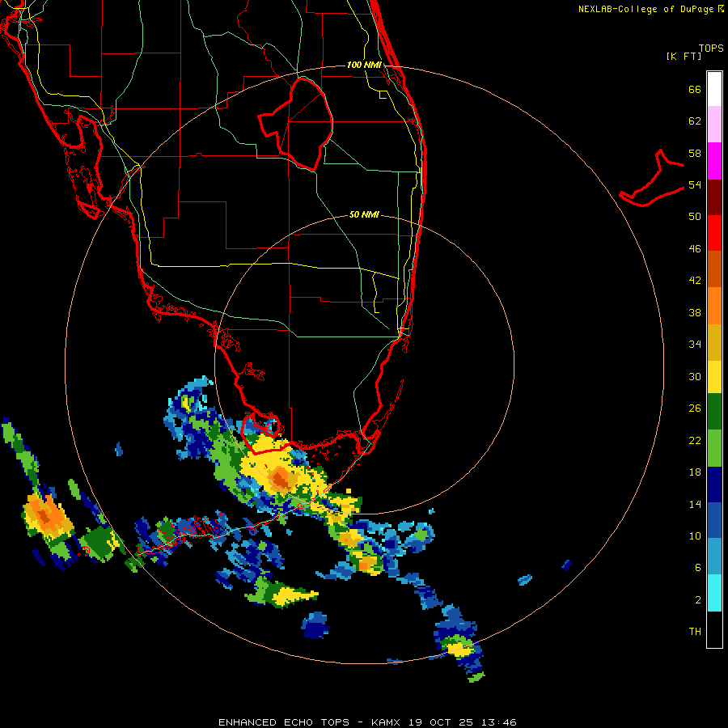Image resolution: width=728 pixels, height=728 pixels.
Task: Click the 58 legend value
Action: click(695, 153)
